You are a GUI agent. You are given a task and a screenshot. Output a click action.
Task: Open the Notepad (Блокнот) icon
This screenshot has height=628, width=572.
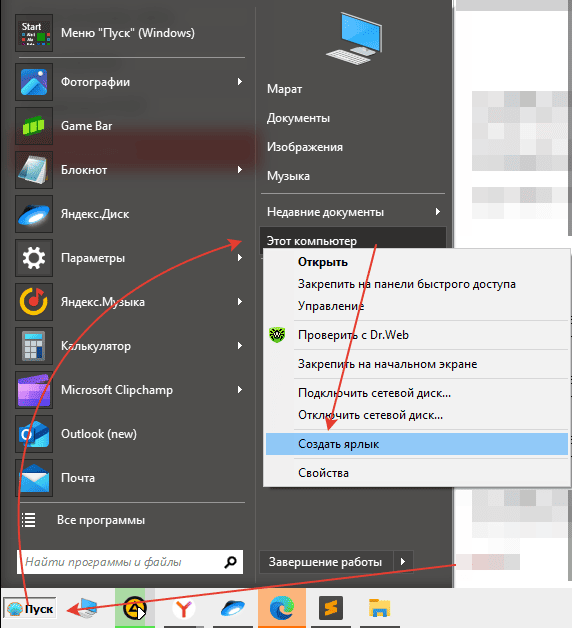tap(34, 170)
